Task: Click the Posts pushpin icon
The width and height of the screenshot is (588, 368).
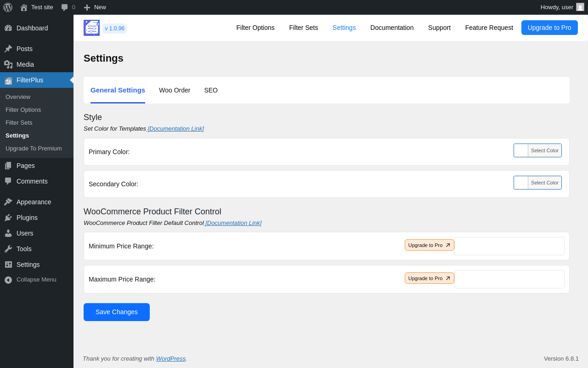Action: click(8, 49)
